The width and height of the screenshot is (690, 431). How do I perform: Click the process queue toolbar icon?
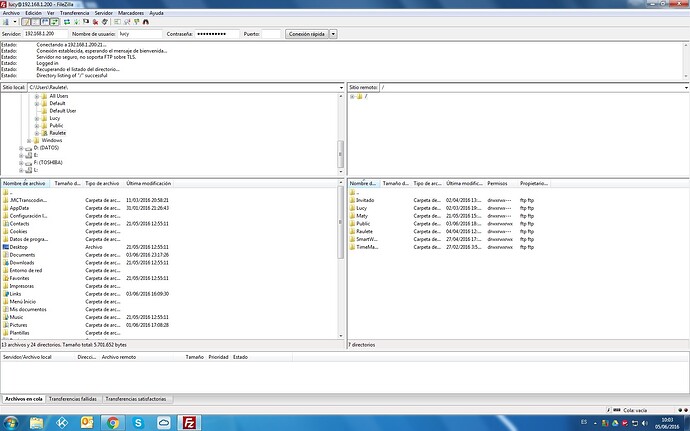[77, 22]
